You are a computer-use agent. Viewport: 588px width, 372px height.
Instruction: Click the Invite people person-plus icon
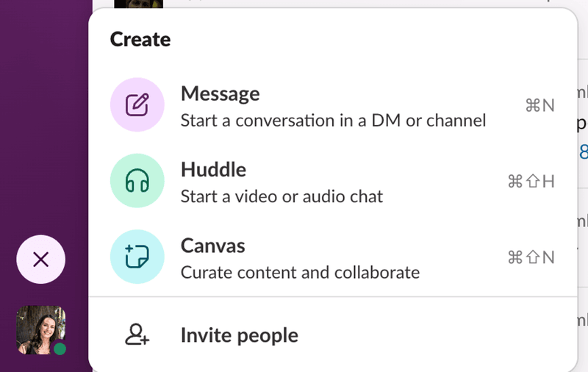click(x=137, y=335)
